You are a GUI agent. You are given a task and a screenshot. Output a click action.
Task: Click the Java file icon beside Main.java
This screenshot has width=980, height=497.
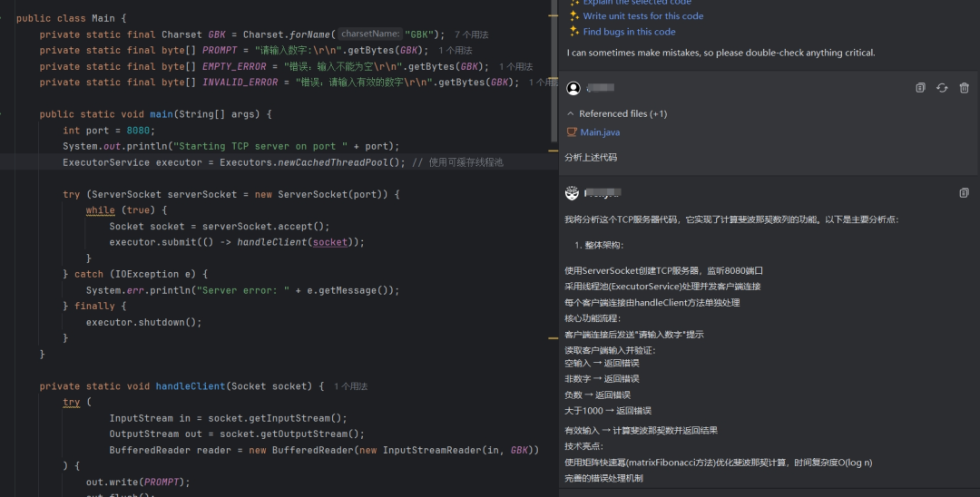click(572, 132)
